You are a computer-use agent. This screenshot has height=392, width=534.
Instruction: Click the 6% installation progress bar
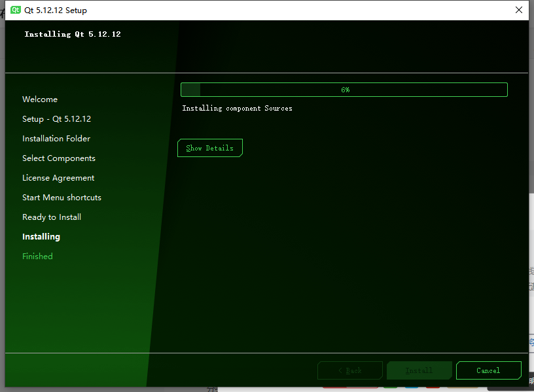(344, 90)
